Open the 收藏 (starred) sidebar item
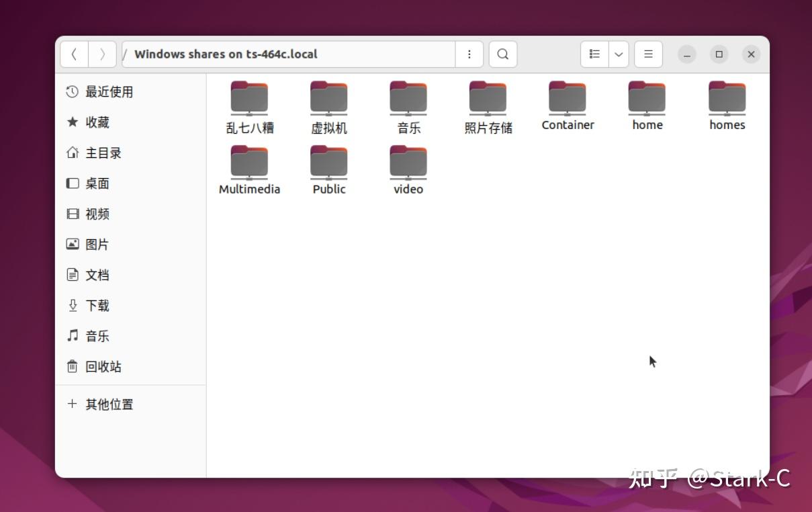The image size is (812, 512). click(97, 122)
